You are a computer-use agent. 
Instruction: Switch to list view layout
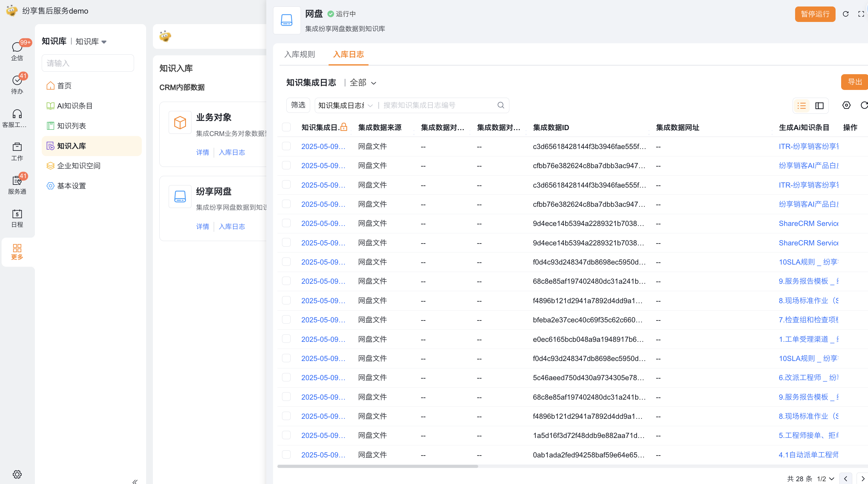(x=802, y=105)
